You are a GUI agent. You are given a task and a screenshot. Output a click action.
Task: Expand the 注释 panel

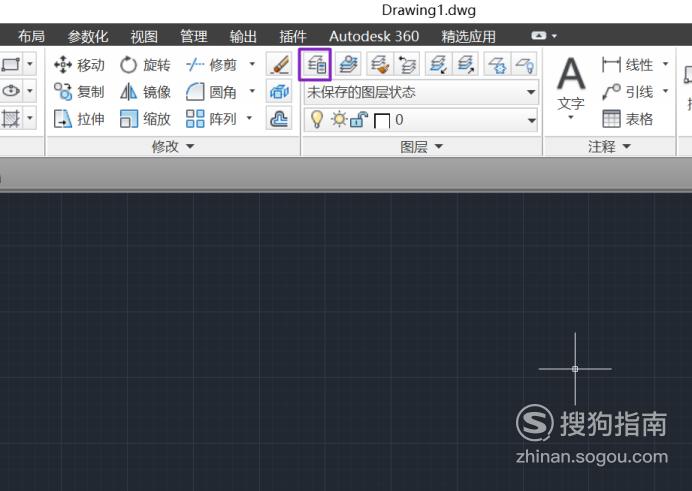[609, 146]
